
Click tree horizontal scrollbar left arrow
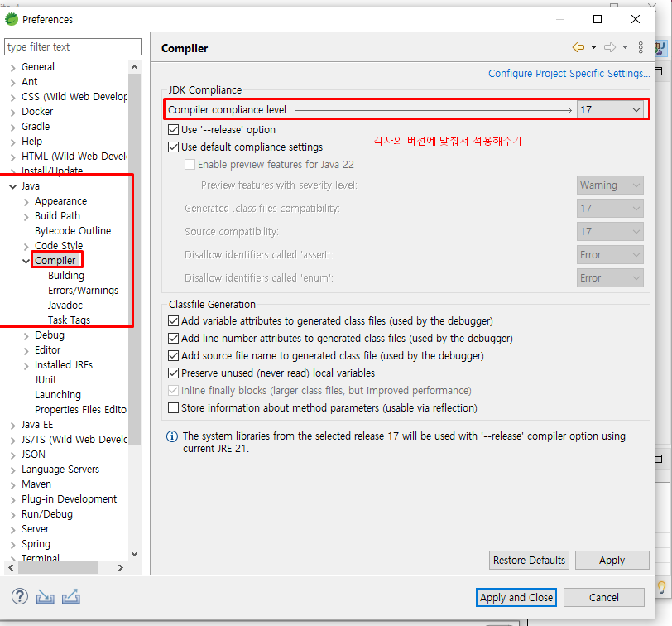pyautogui.click(x=11, y=567)
